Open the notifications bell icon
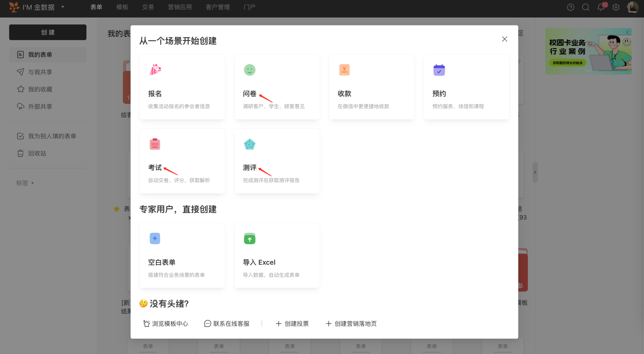Viewport: 644px width, 354px height. (x=601, y=7)
